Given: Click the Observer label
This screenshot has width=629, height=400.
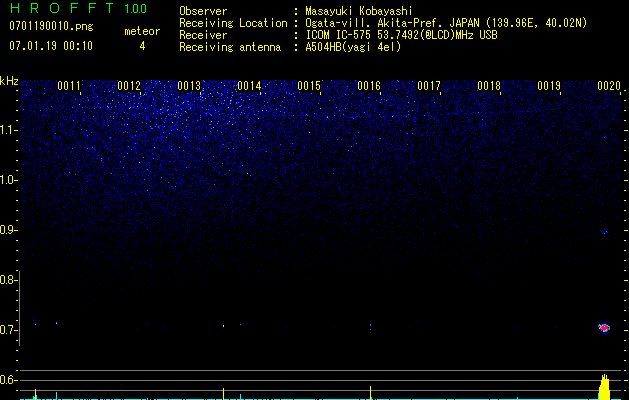Looking at the screenshot, I should 203,11.
